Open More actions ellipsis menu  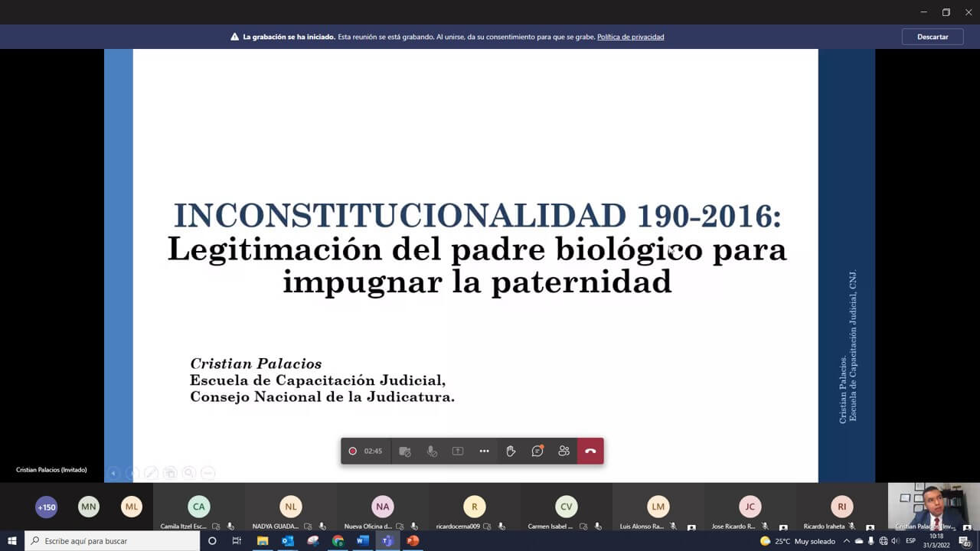point(484,452)
